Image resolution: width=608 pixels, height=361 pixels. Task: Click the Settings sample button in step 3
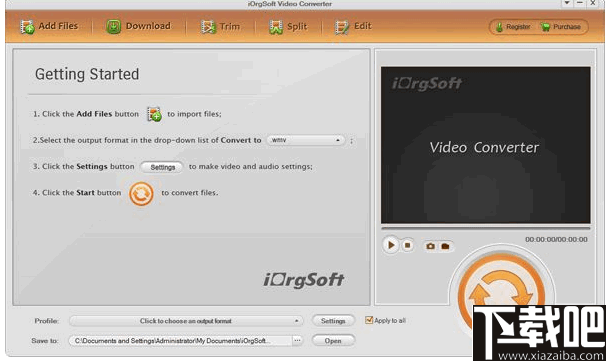tap(162, 167)
